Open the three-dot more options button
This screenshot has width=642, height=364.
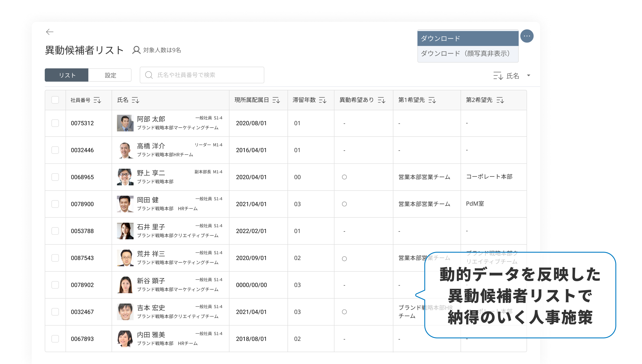(527, 36)
